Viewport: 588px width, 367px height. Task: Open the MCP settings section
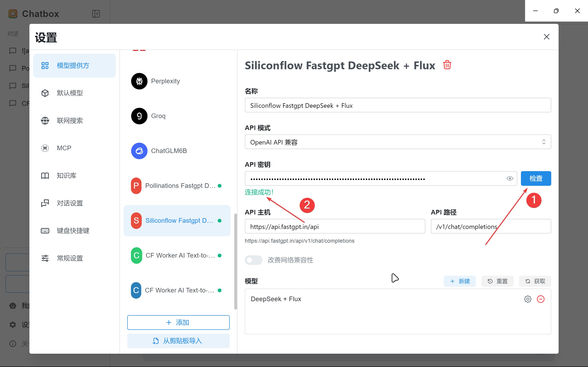tap(64, 147)
